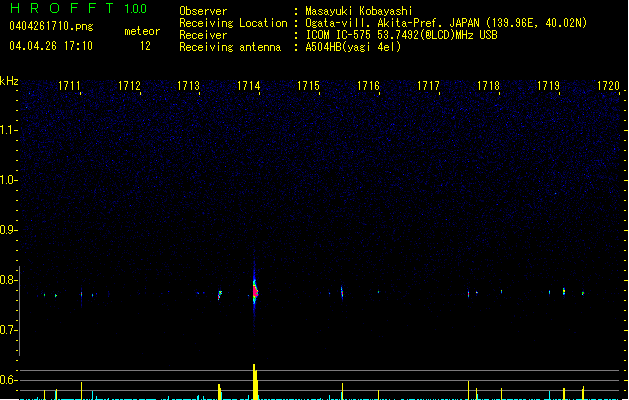Click the 0.8 kHz axis label
This screenshot has height=400, width=629.
tap(8, 280)
